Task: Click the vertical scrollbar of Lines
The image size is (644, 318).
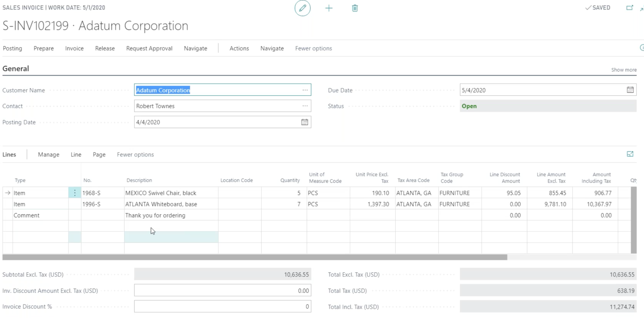Action: click(x=634, y=220)
